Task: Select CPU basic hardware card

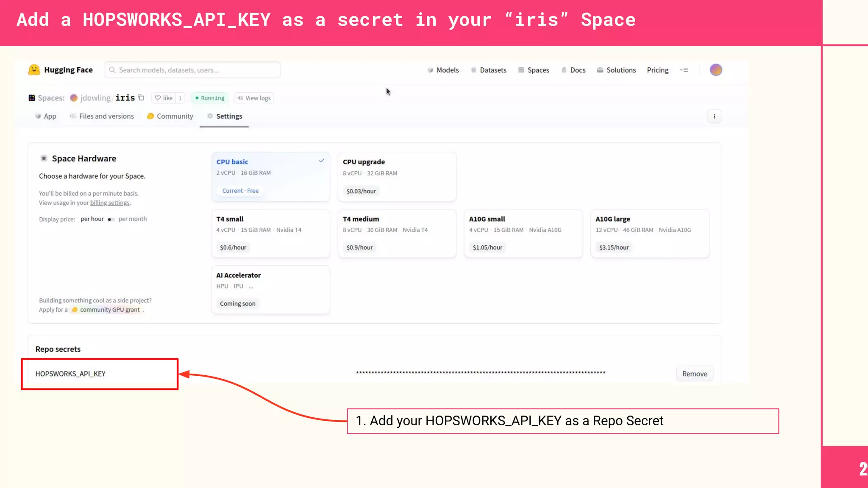Action: coord(270,177)
